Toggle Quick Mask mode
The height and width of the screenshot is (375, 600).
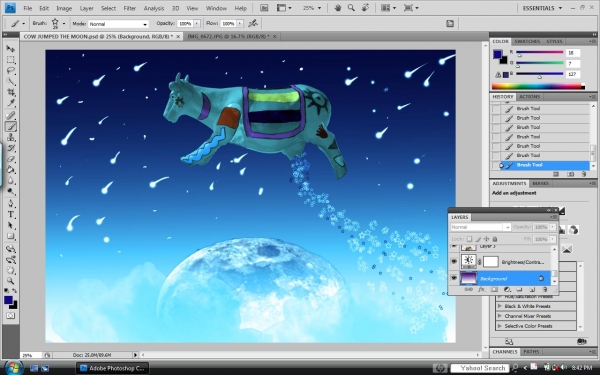coord(11,316)
